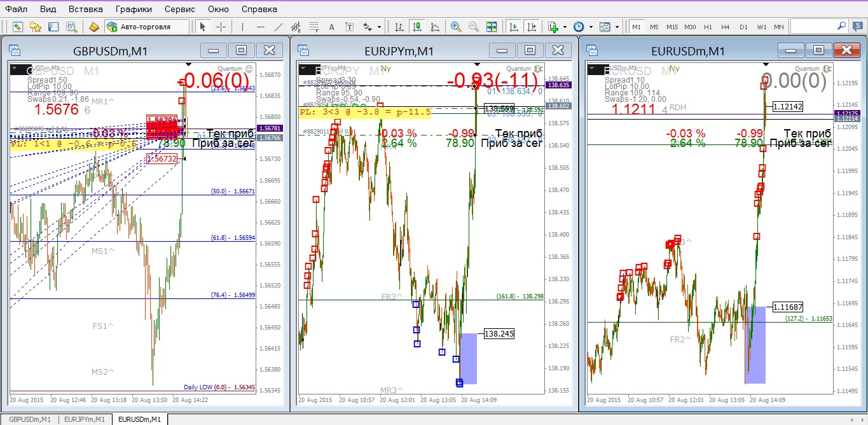Select the M5 timeframe
Viewport: 868px width, 425px height.
tap(654, 27)
